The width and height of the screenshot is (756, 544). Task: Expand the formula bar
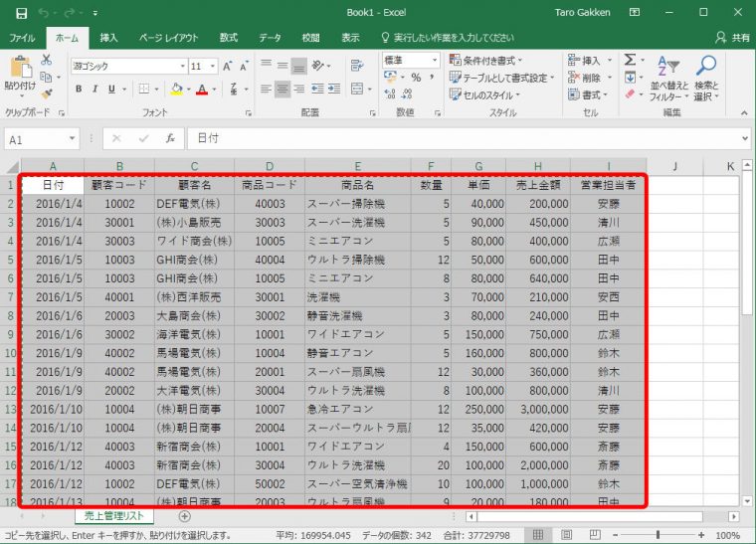pos(745,139)
